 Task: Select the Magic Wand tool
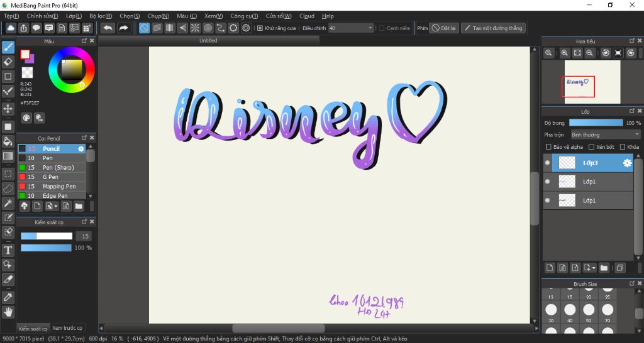[8, 203]
